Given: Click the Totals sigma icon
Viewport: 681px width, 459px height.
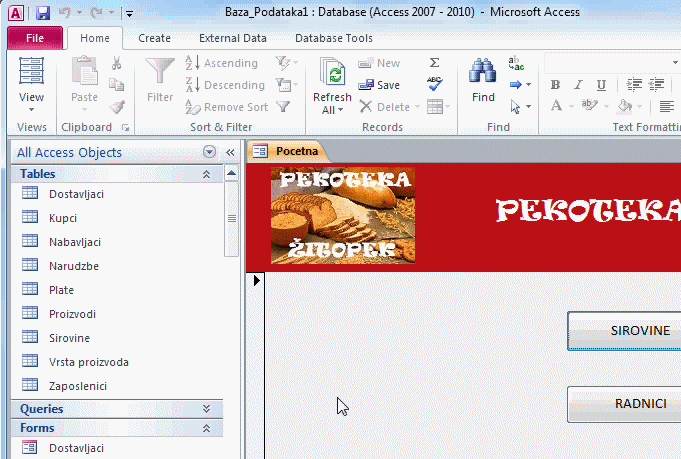Looking at the screenshot, I should pyautogui.click(x=434, y=63).
